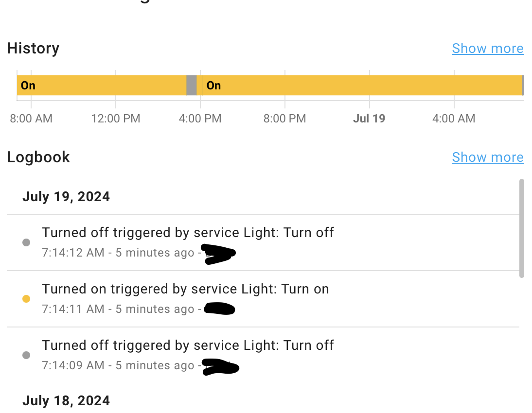Click the redacted user on 7:14:12 entry

[x=219, y=254]
